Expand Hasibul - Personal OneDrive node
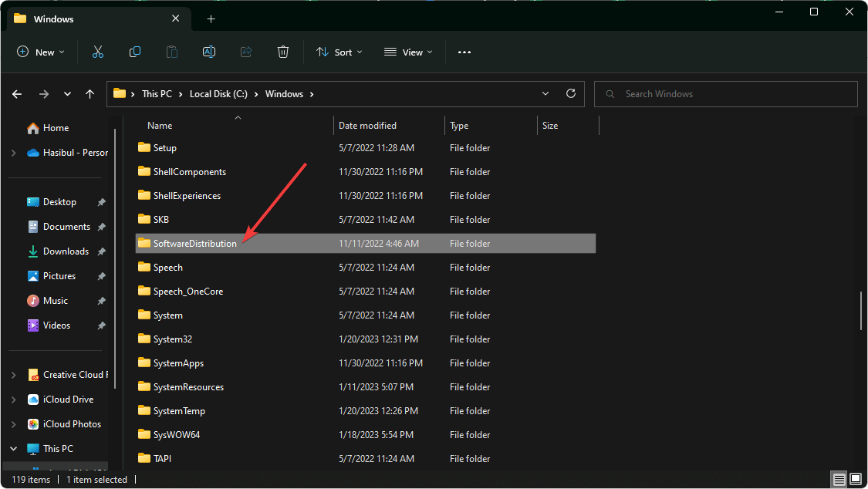The image size is (868, 489). click(x=14, y=153)
